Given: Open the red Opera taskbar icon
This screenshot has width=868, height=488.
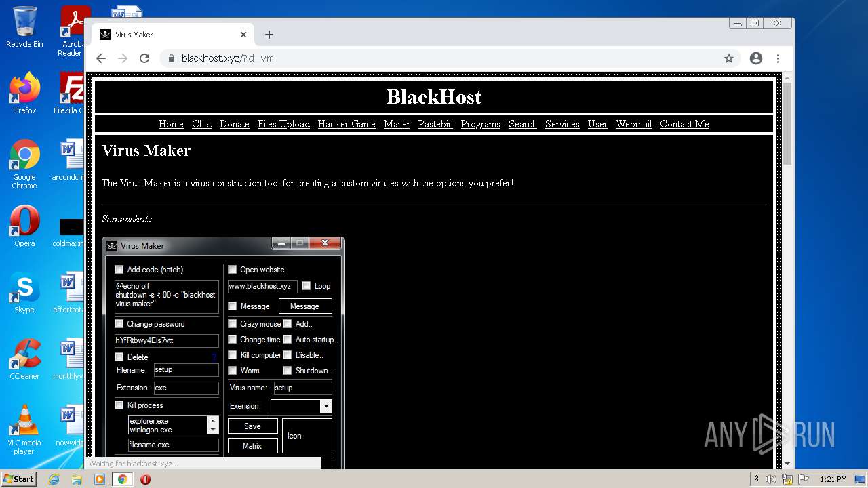Looking at the screenshot, I should (x=145, y=479).
